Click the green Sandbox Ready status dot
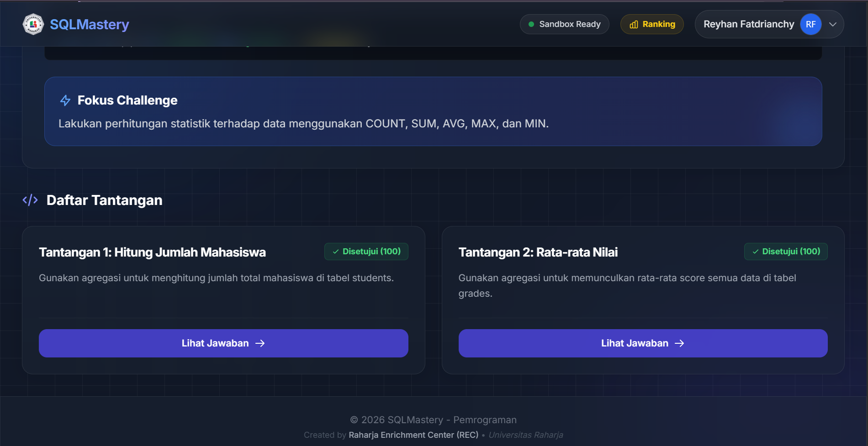This screenshot has height=446, width=868. pyautogui.click(x=531, y=24)
